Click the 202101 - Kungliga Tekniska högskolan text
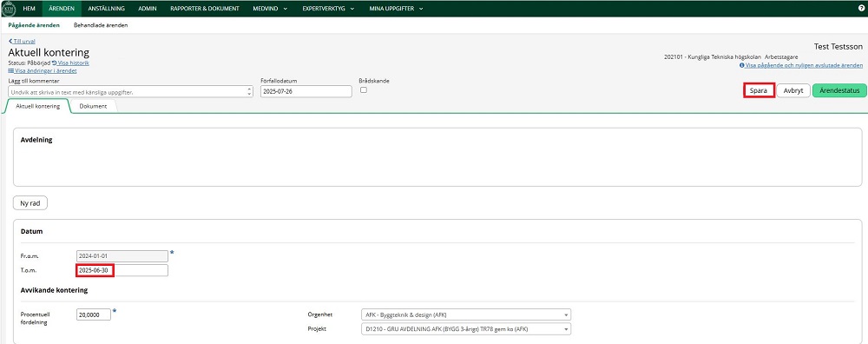868x344 pixels. 713,57
